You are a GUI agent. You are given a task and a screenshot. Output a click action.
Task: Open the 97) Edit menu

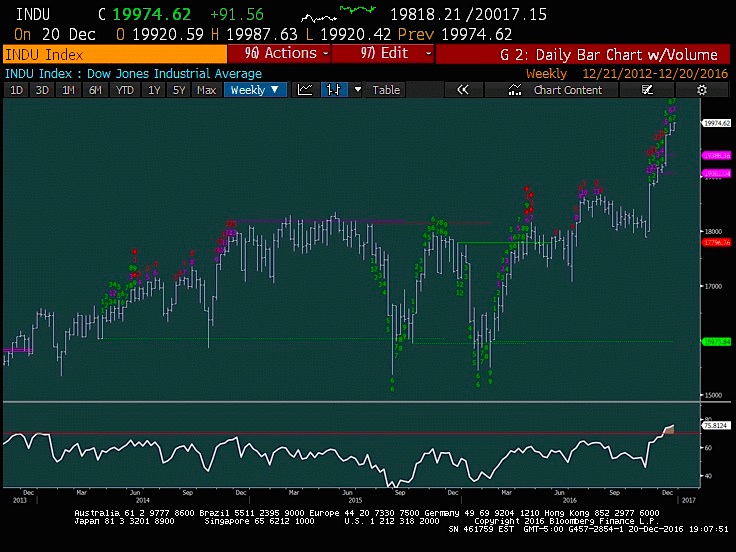[x=383, y=54]
